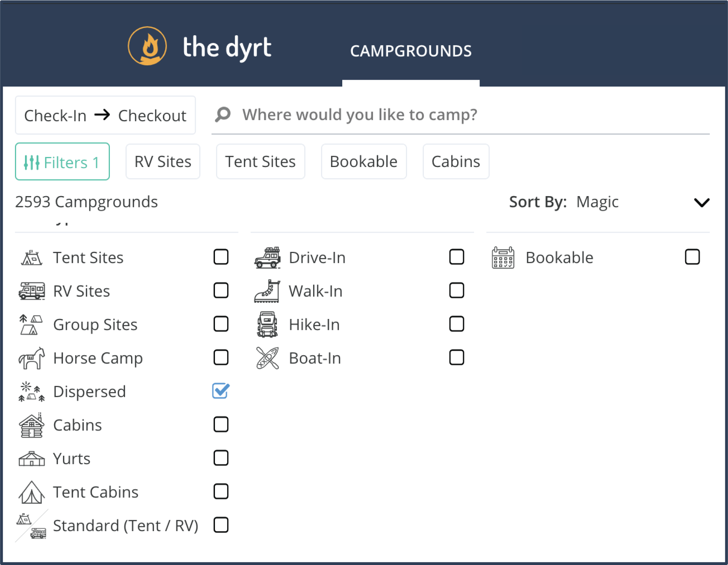The image size is (728, 565).
Task: Click the 'Group Sites' label text
Action: tap(95, 325)
